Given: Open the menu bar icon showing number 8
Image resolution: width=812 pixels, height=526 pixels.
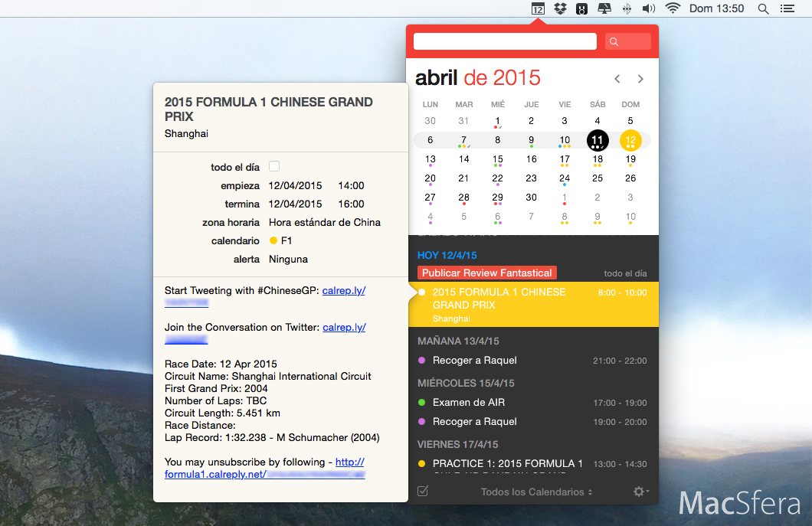Looking at the screenshot, I should click(x=581, y=8).
